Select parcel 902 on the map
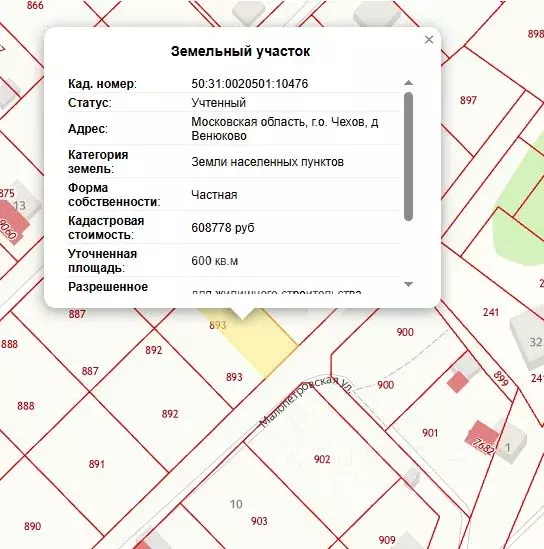This screenshot has height=549, width=544. click(x=322, y=459)
